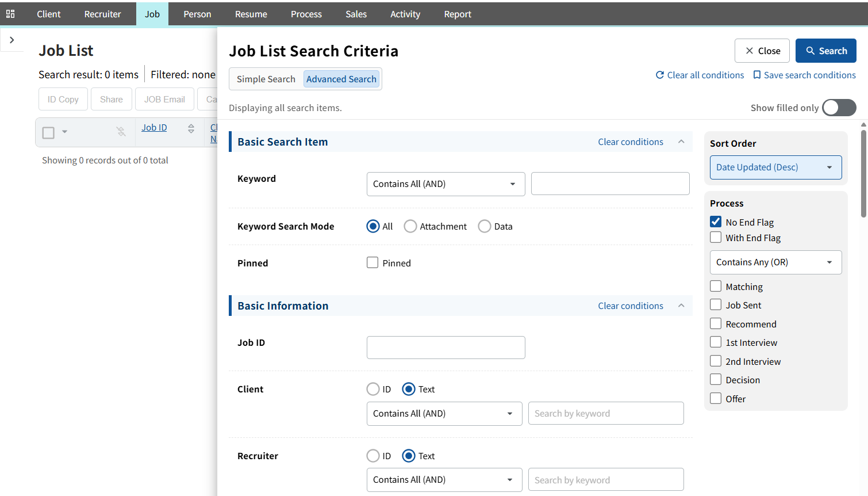Clear conditions in Basic Search Item
This screenshot has height=496, width=868.
(630, 142)
